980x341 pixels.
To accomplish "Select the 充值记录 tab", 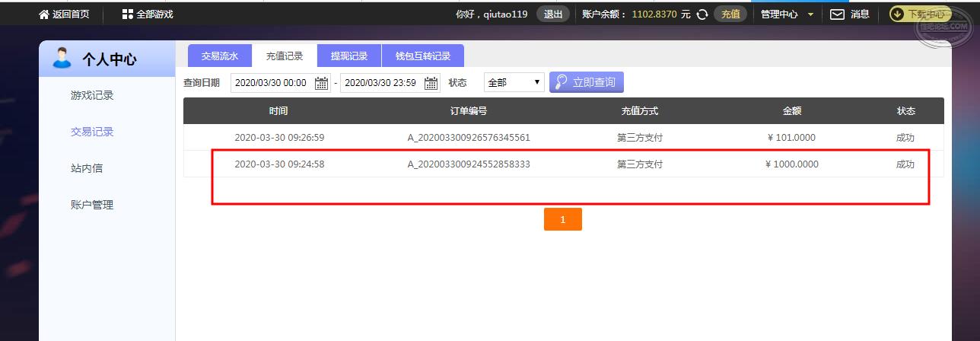I will click(285, 56).
